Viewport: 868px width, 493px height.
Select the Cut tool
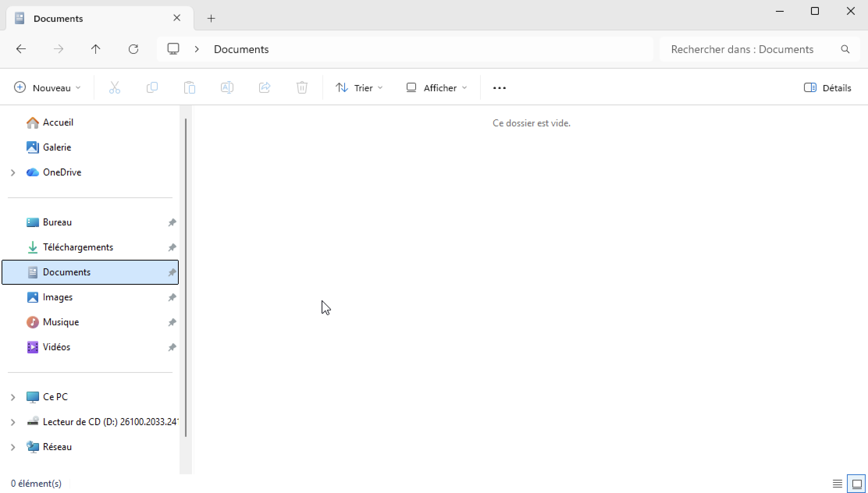point(114,87)
